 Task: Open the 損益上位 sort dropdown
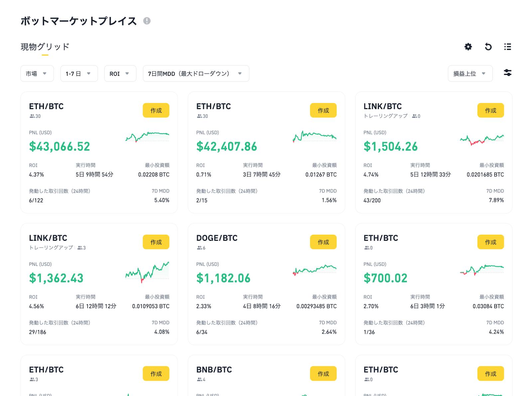click(470, 73)
